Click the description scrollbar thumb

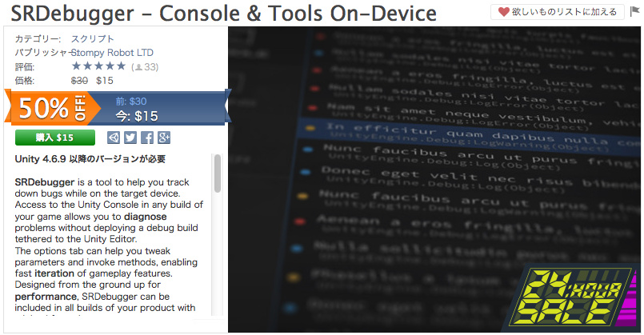click(x=218, y=173)
